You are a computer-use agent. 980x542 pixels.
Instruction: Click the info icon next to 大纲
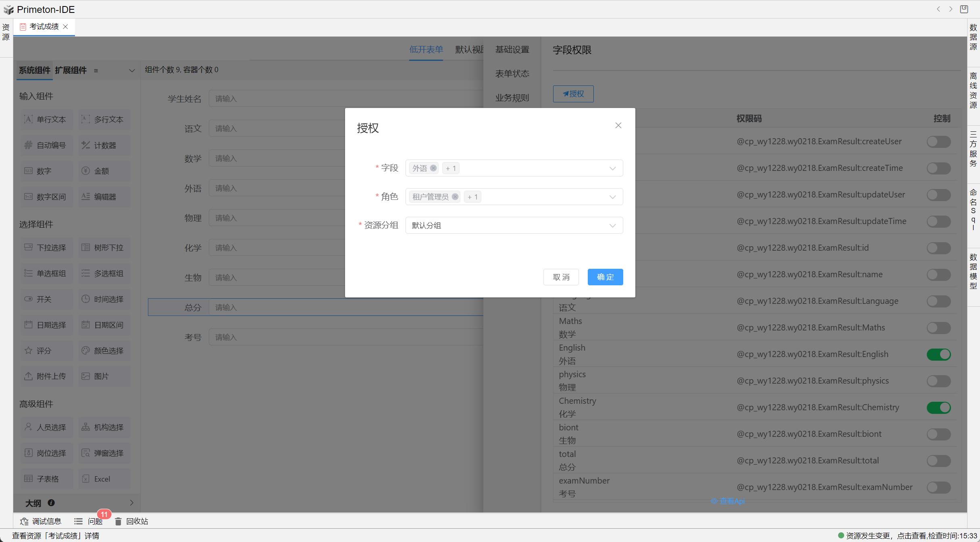(51, 503)
